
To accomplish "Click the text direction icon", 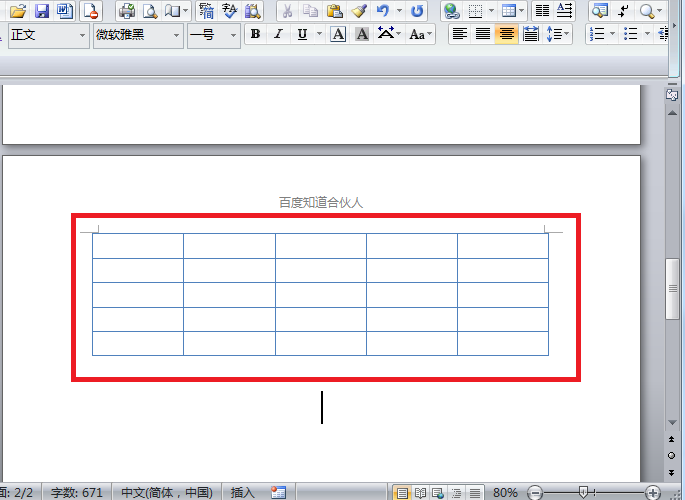I will (x=564, y=10).
